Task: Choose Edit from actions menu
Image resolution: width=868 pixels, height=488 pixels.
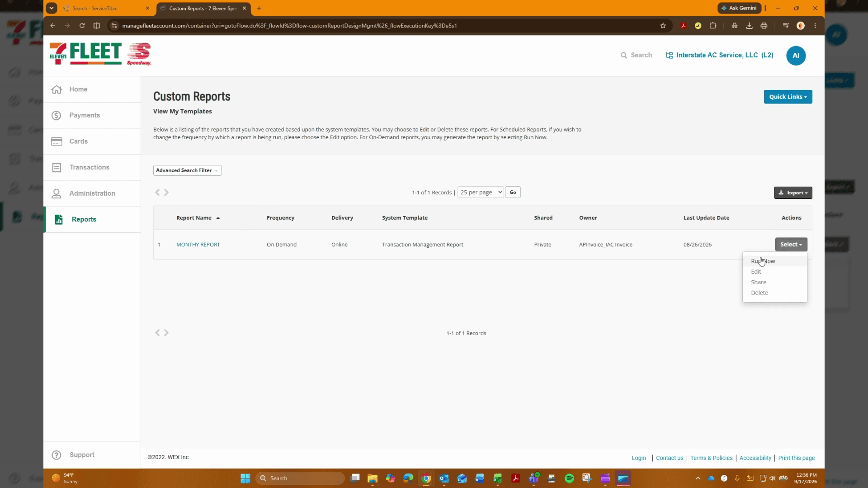Action: pyautogui.click(x=774, y=272)
